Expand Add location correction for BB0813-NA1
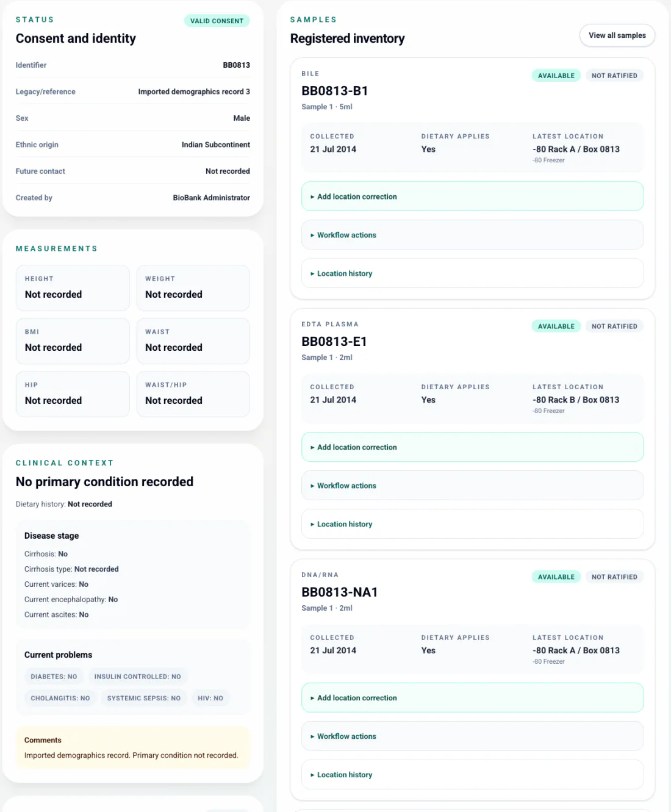The image size is (671, 812). [x=472, y=698]
